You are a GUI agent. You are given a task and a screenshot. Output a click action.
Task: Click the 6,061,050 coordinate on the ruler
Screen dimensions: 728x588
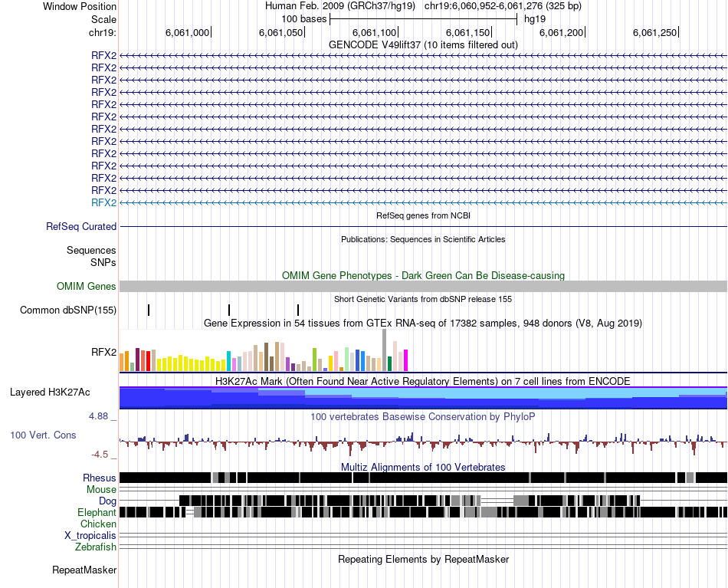tap(281, 32)
